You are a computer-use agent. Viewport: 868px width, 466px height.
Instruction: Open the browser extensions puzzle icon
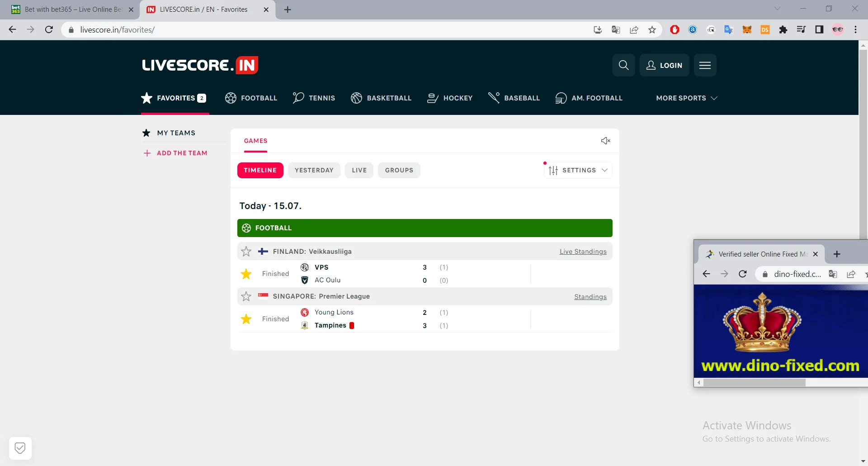[783, 30]
